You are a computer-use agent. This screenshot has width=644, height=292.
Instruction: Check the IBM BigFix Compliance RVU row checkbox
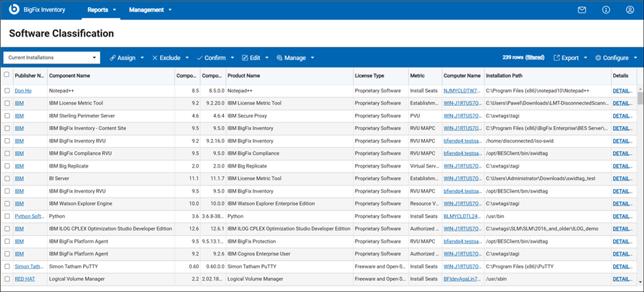(6, 154)
